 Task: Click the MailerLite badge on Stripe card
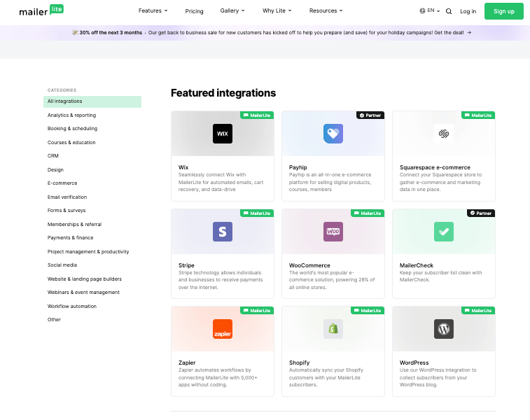click(x=257, y=213)
